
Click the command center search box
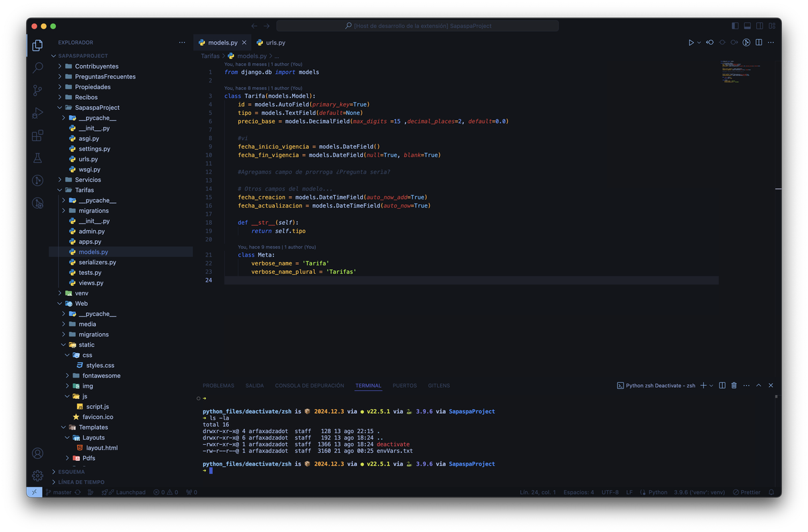pos(417,26)
